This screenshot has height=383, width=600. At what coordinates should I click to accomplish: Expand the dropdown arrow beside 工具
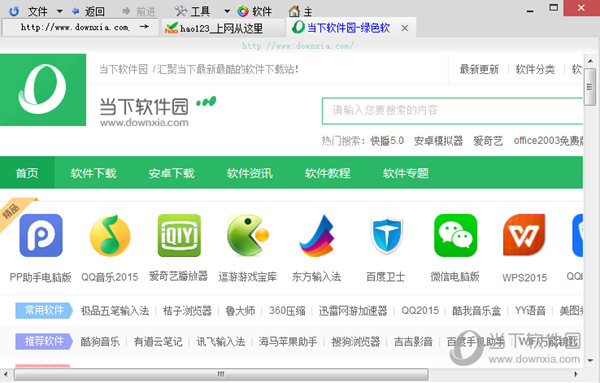(x=227, y=11)
